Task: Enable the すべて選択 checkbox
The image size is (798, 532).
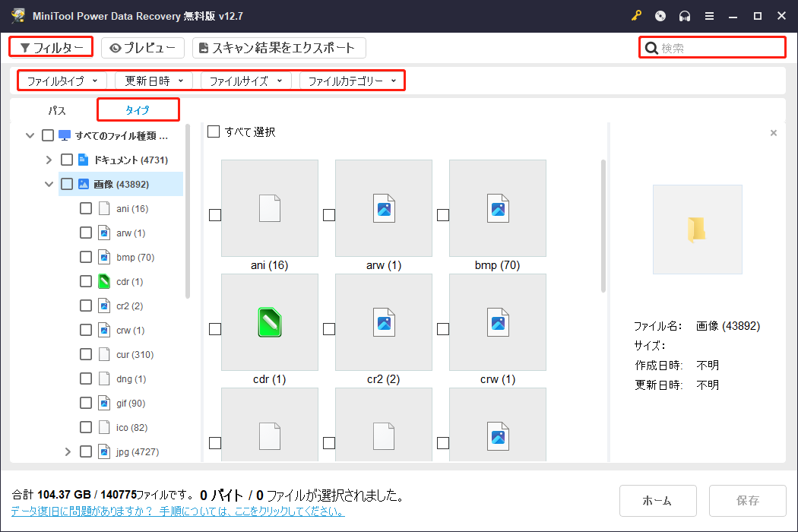Action: 214,131
